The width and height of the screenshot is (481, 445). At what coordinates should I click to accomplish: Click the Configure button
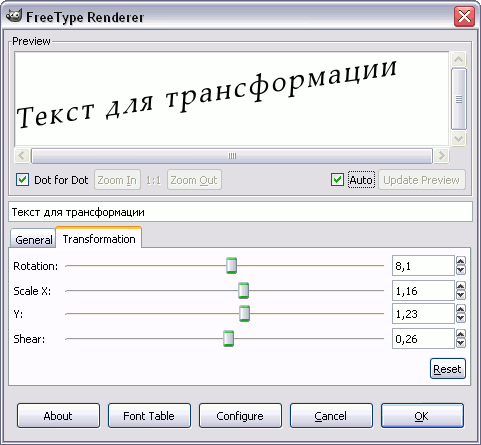(x=240, y=416)
